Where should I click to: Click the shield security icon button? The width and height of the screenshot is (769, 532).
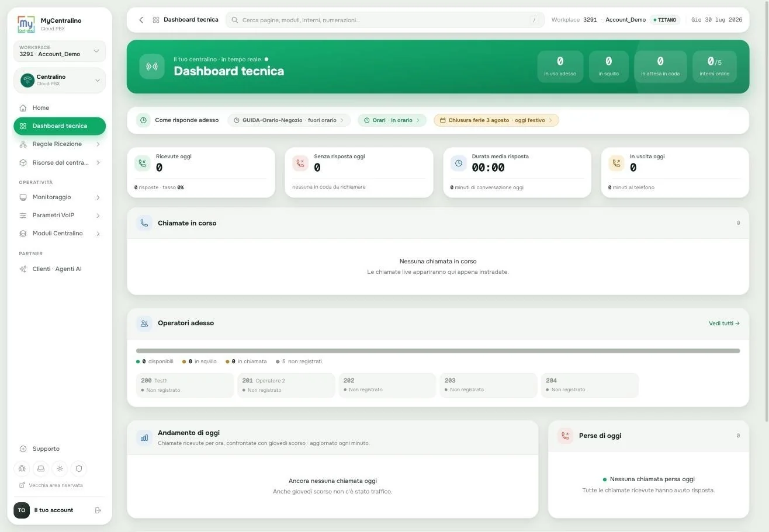(x=78, y=468)
